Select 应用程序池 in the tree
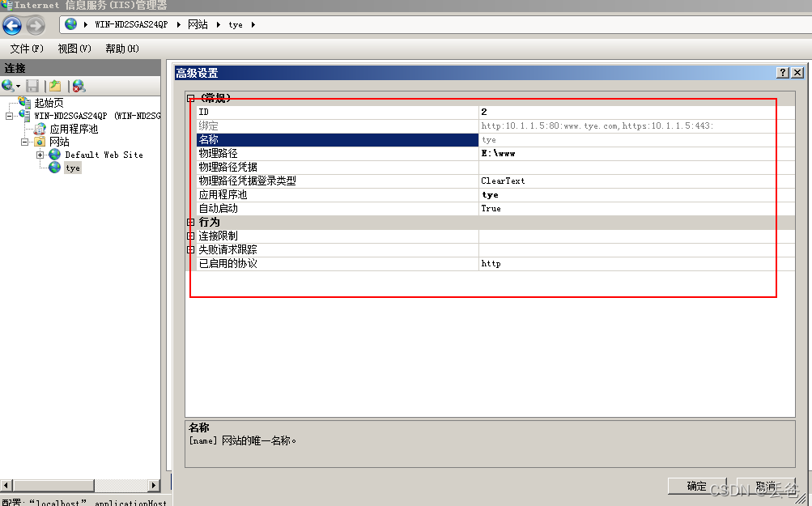This screenshot has height=506, width=812. click(x=74, y=129)
